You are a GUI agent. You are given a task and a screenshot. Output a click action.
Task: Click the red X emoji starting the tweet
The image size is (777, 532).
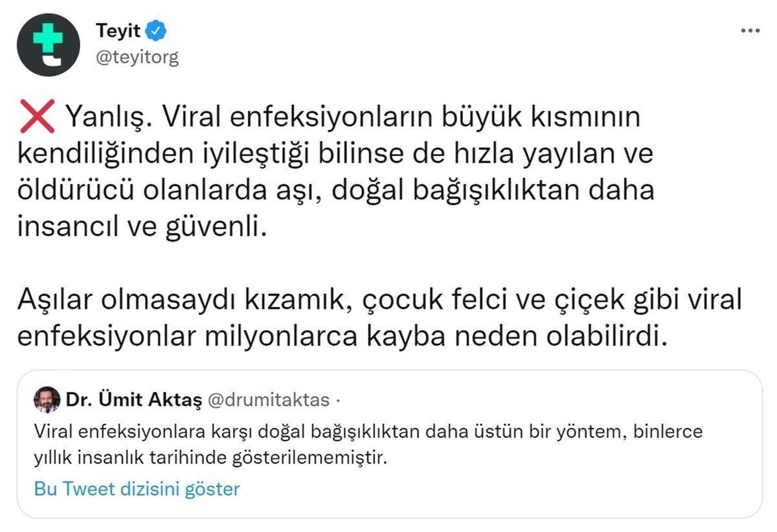(38, 114)
